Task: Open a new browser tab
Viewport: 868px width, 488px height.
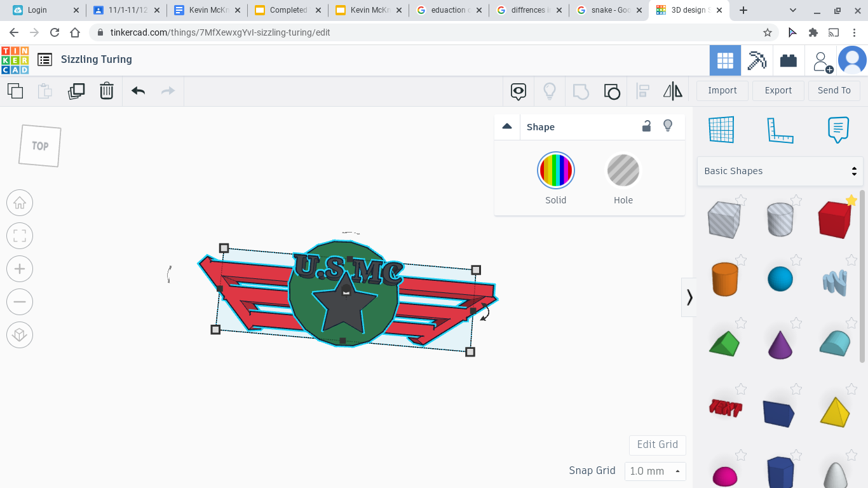Action: pos(743,10)
